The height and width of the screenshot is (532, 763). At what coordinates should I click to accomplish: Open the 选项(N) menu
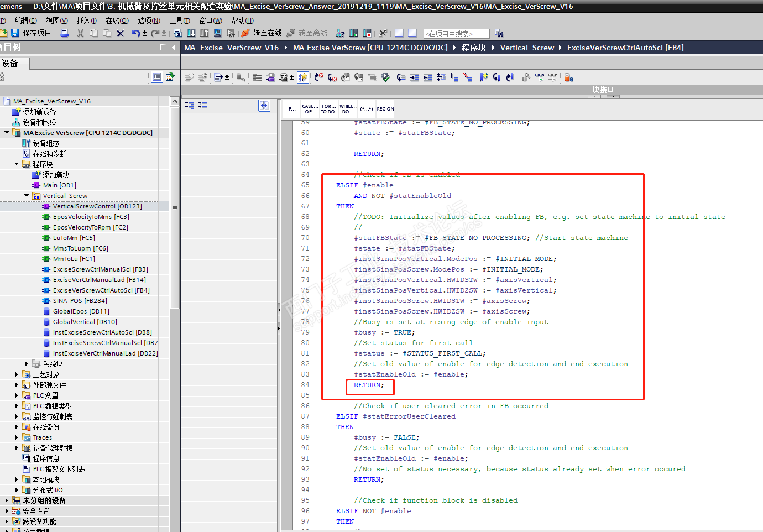pyautogui.click(x=149, y=20)
